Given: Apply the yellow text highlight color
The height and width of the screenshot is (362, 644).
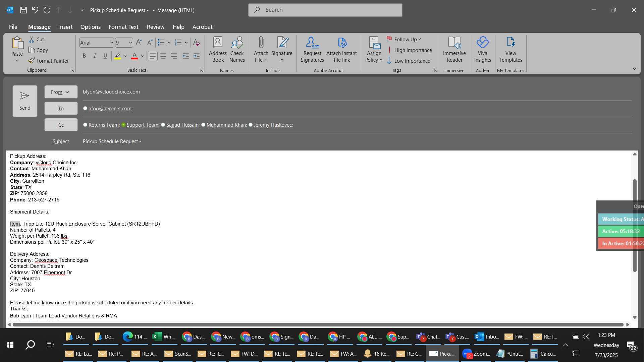Looking at the screenshot, I should click(117, 56).
